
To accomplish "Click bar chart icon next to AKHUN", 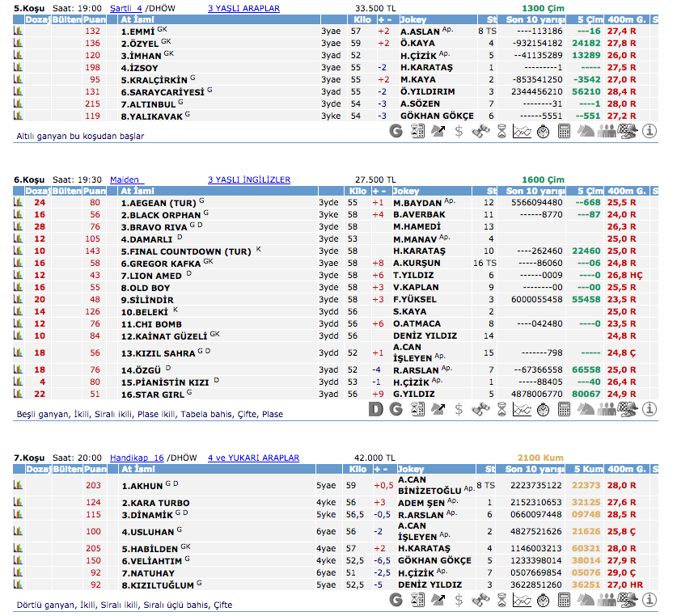I will tap(18, 486).
